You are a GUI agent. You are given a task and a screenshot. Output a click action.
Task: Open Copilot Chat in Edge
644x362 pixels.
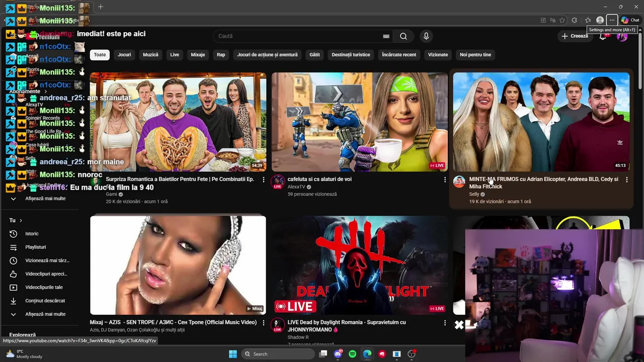tap(630, 20)
